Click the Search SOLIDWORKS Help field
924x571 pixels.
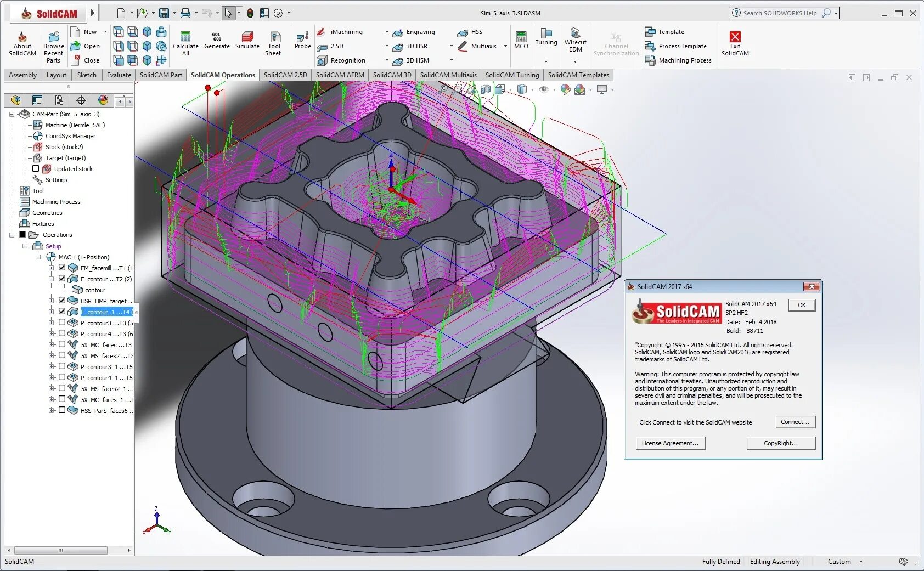pyautogui.click(x=780, y=13)
